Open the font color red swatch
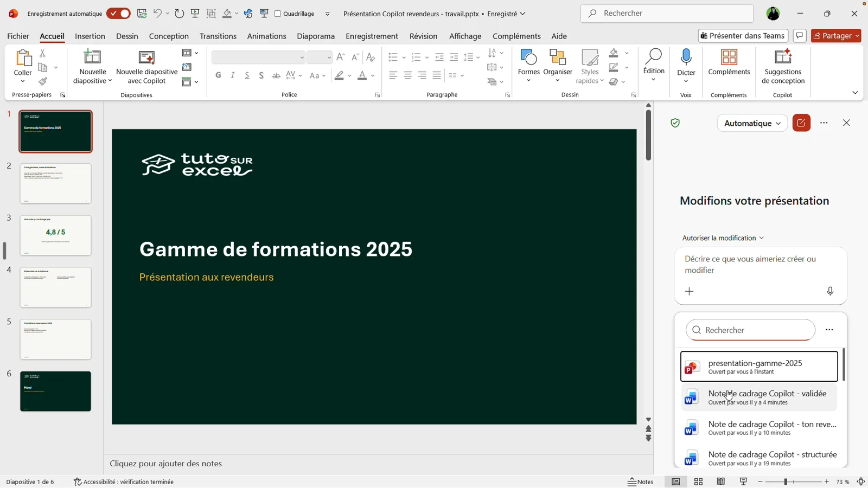868x488 pixels. point(362,75)
